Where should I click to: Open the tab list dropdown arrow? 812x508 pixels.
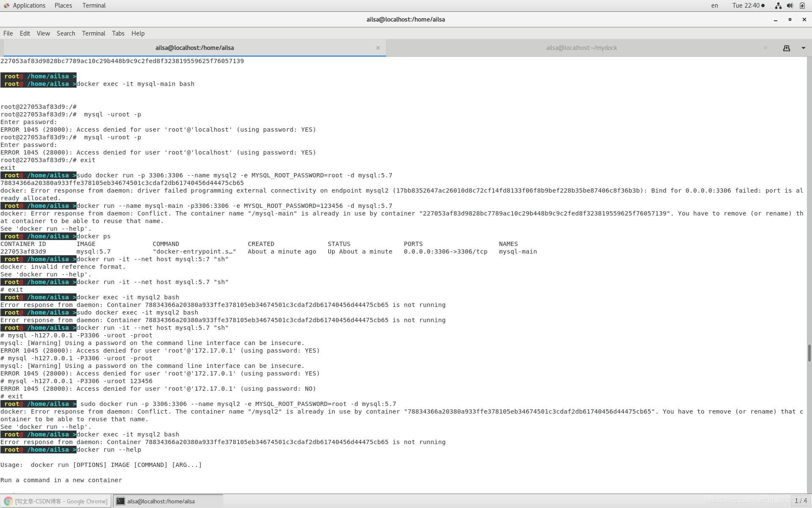803,48
